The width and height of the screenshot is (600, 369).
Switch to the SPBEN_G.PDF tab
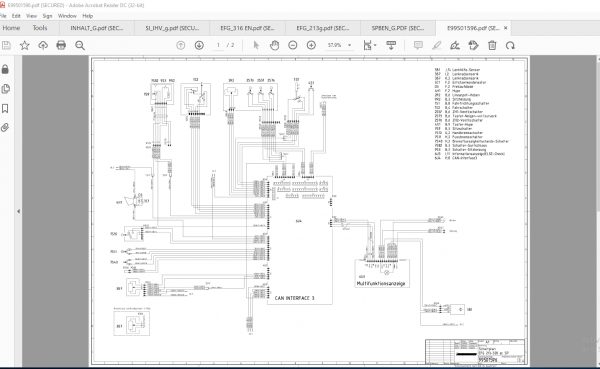pyautogui.click(x=398, y=28)
